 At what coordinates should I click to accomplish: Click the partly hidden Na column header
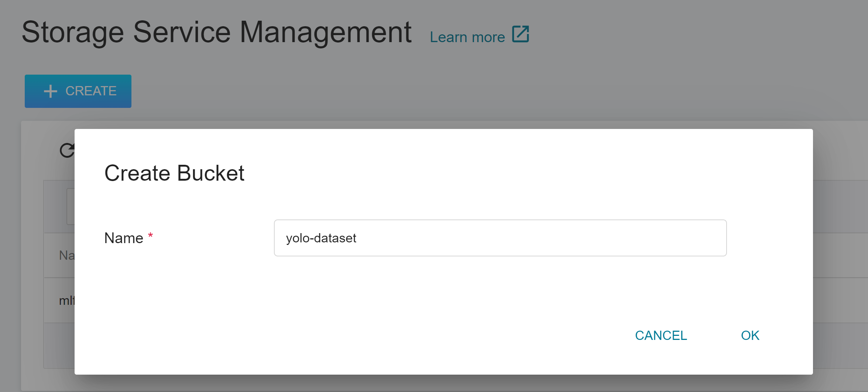pos(67,255)
